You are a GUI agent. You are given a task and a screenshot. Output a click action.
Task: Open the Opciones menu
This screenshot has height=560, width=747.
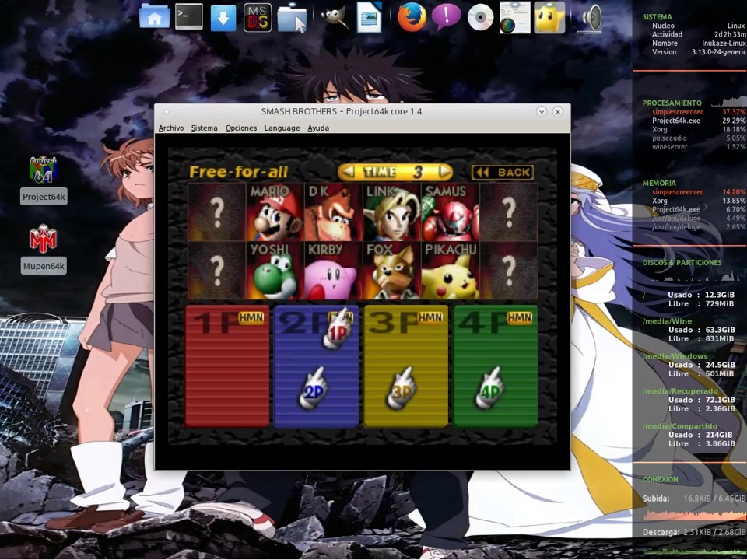[241, 128]
